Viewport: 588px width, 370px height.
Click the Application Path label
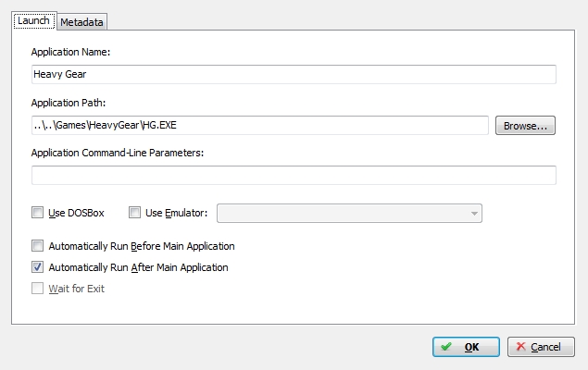(x=69, y=103)
